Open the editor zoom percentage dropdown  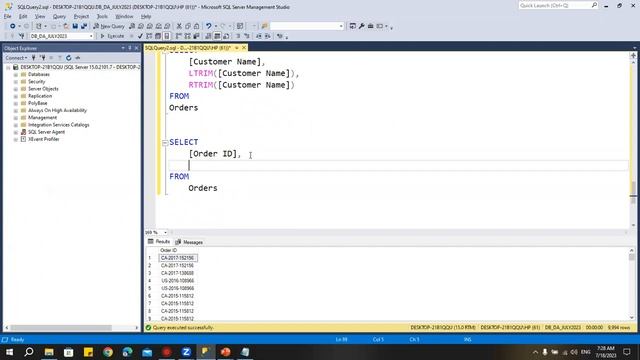165,232
